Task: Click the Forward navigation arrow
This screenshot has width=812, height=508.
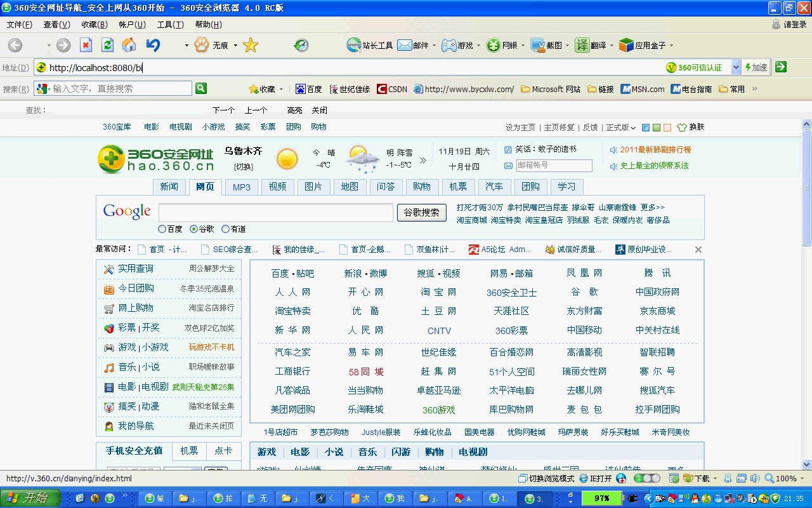Action: [x=63, y=45]
